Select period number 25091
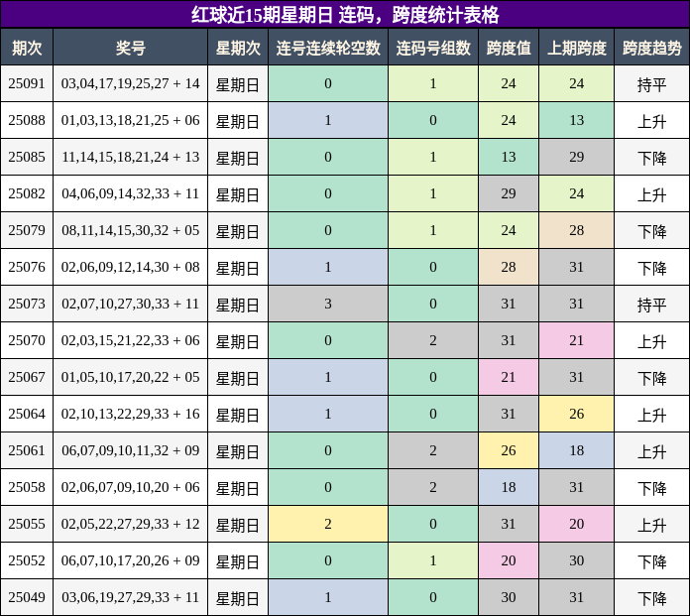 click(27, 83)
